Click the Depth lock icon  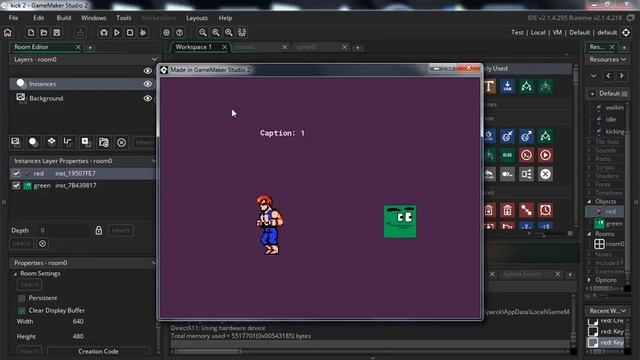click(98, 231)
